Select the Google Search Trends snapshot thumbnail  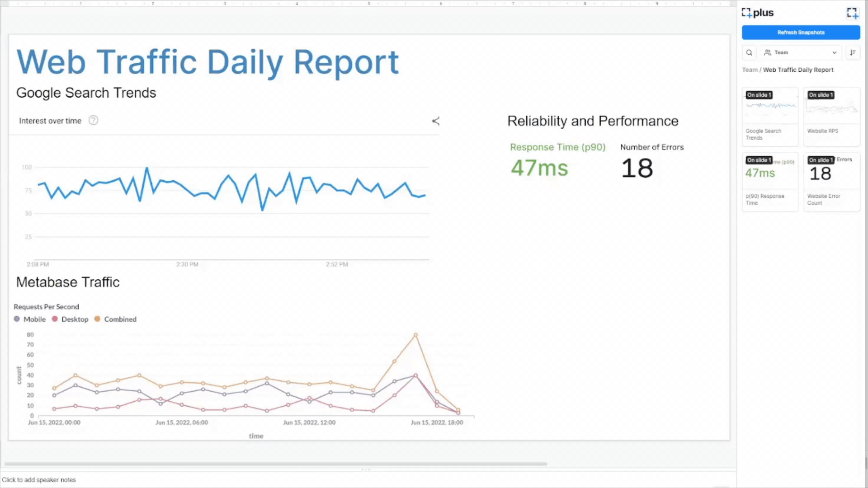770,117
